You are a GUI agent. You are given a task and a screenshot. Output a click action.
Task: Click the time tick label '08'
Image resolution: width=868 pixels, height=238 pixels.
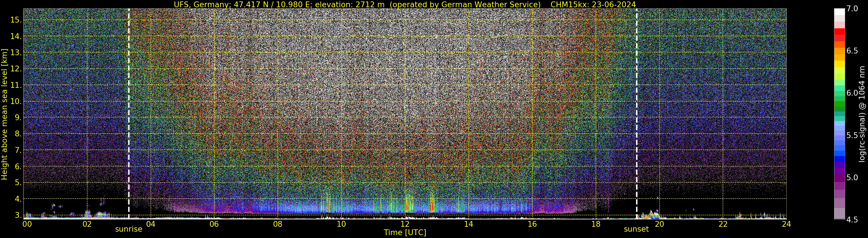(278, 224)
